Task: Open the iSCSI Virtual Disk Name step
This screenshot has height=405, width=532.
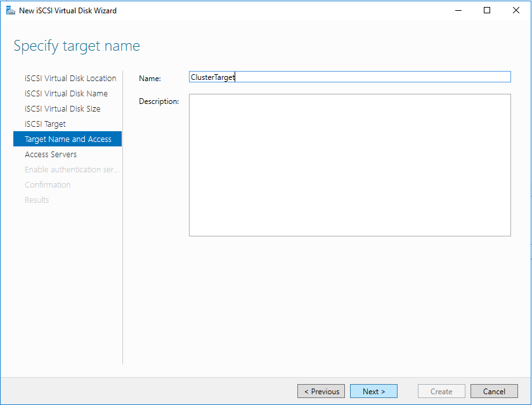Action: [x=66, y=94]
